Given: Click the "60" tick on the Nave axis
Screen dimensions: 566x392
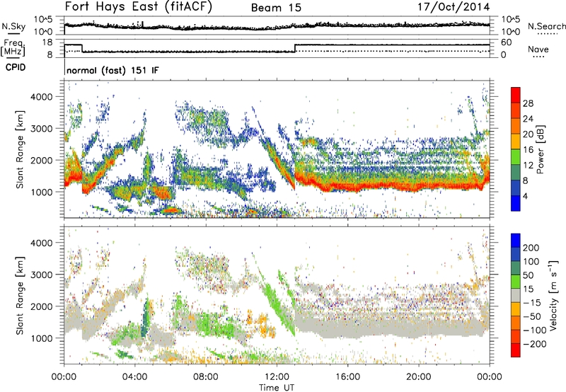Looking at the screenshot, I should click(x=507, y=42).
